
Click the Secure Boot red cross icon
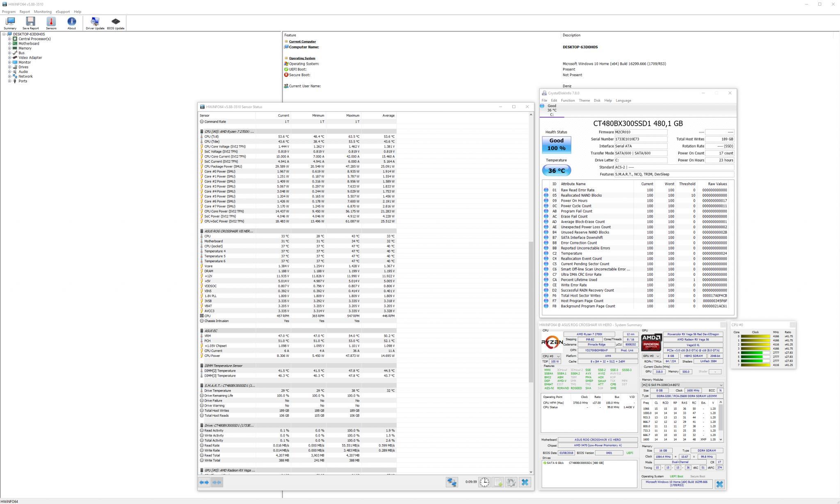[286, 75]
